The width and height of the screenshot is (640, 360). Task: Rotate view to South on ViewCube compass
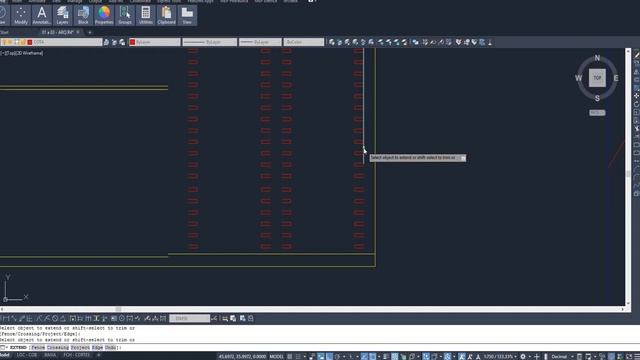(597, 98)
